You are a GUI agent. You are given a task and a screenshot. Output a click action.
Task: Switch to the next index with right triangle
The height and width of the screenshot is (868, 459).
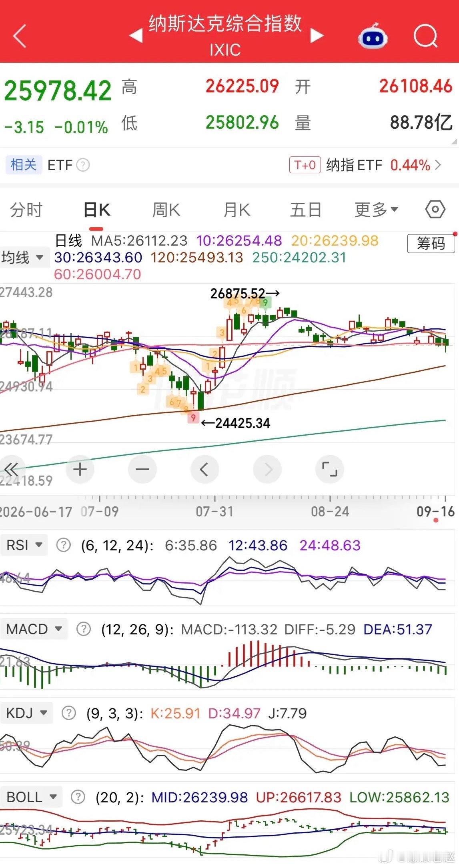(x=317, y=35)
